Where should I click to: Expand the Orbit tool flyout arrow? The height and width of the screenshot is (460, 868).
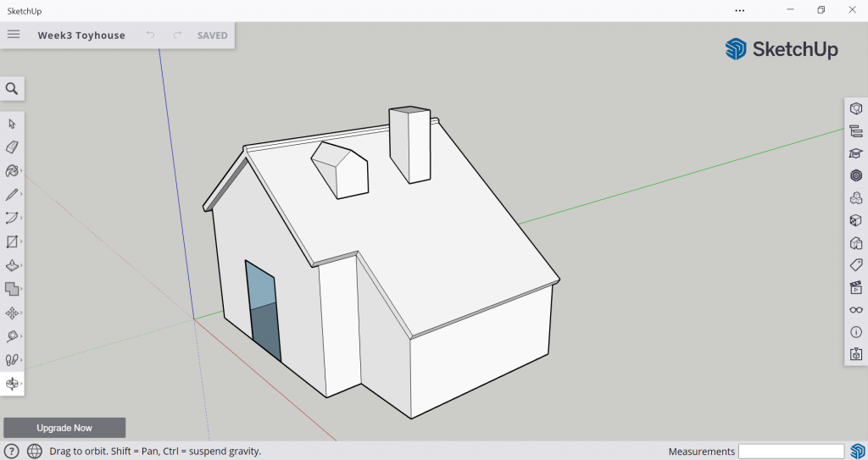coord(21,383)
